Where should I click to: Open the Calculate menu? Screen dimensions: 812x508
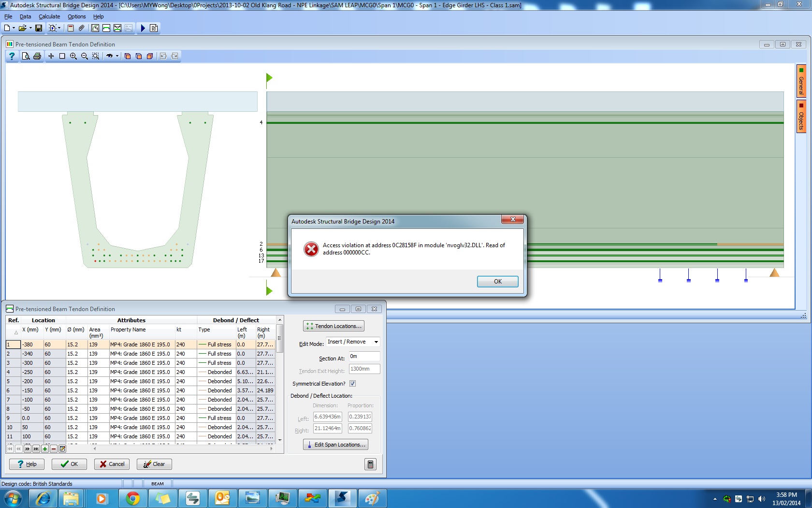(x=49, y=16)
